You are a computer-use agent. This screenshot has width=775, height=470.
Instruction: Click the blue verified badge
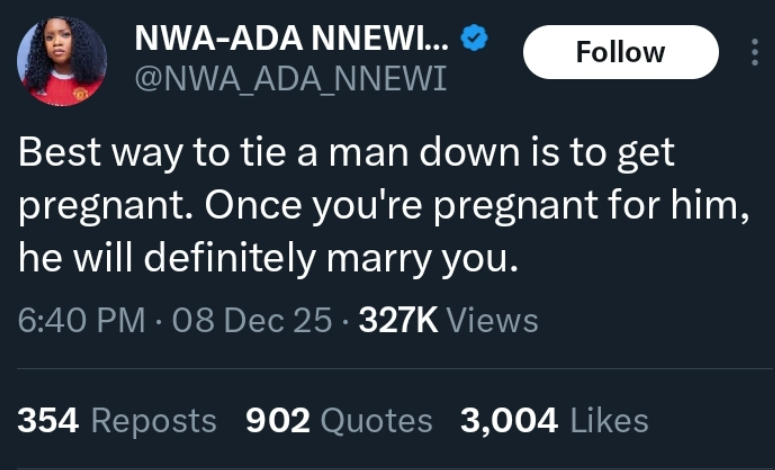[474, 39]
